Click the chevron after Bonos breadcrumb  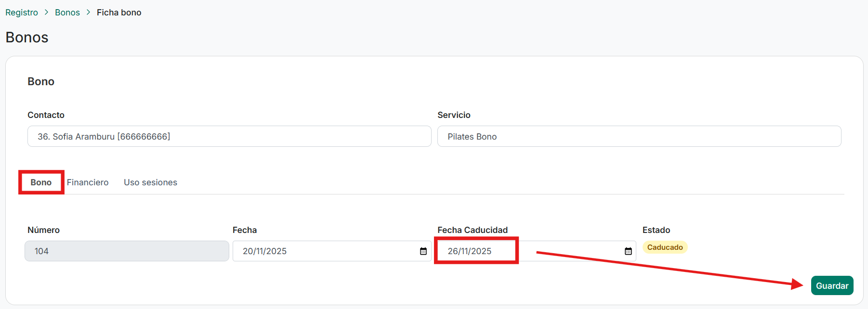89,13
